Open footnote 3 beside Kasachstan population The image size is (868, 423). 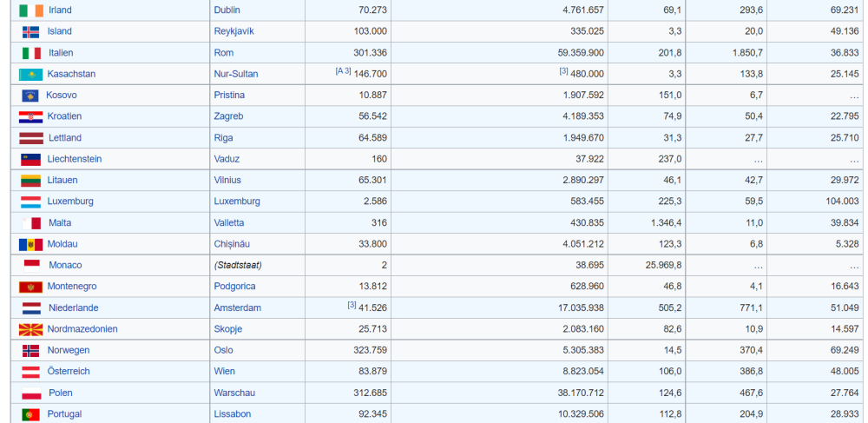coord(563,71)
